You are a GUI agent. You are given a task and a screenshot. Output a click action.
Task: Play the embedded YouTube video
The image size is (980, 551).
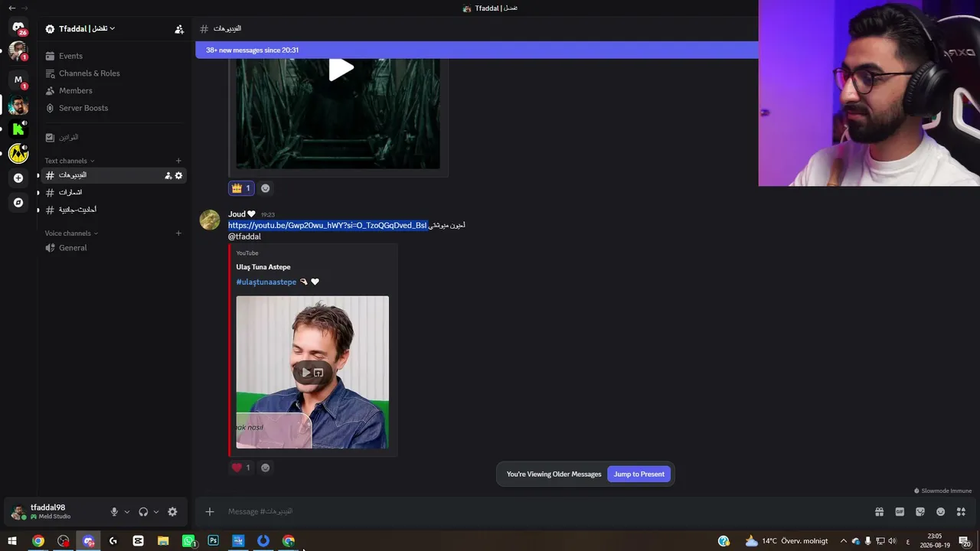[x=306, y=373]
